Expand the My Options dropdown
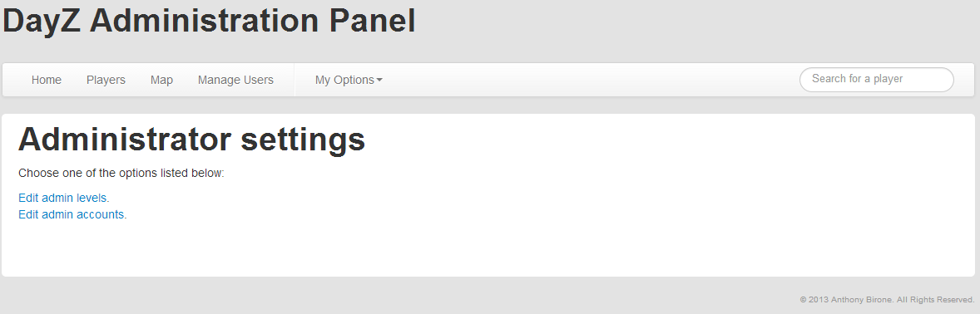The image size is (980, 314). click(348, 80)
